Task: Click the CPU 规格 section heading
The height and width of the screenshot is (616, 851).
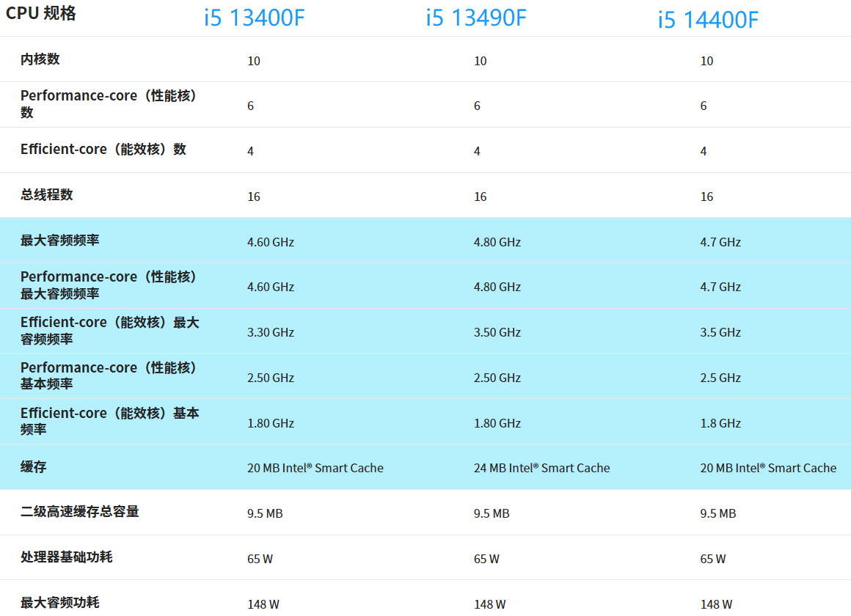Action: 40,13
